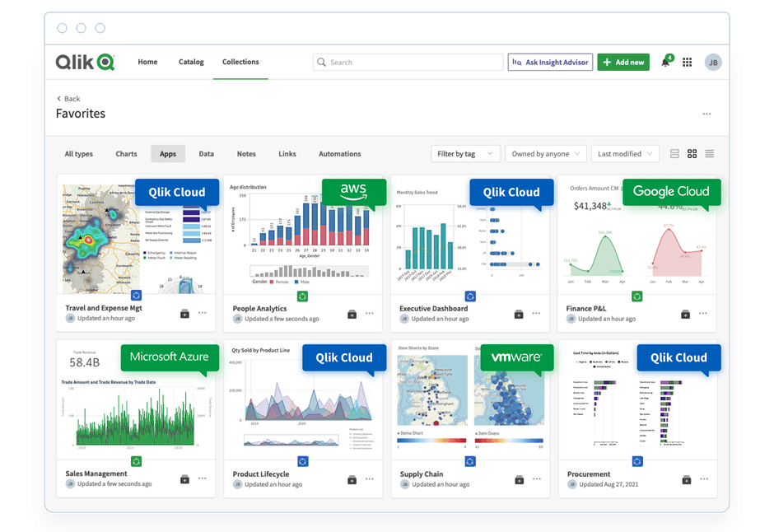This screenshot has width=774, height=532.
Task: Open ellipsis menu on People Analytics card
Action: click(x=369, y=314)
